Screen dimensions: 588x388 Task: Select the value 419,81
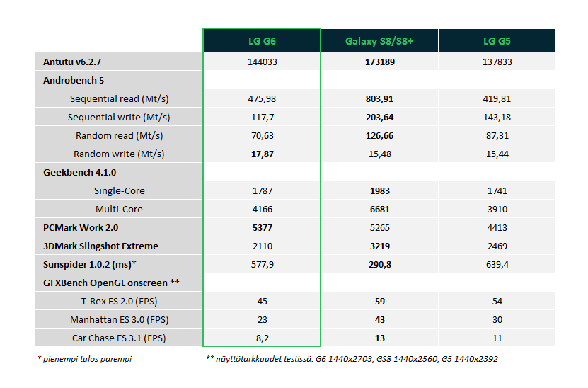coord(497,98)
